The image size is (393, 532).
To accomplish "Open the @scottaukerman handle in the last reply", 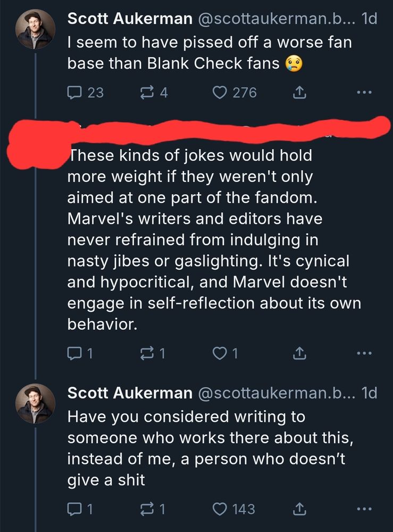I will (274, 393).
